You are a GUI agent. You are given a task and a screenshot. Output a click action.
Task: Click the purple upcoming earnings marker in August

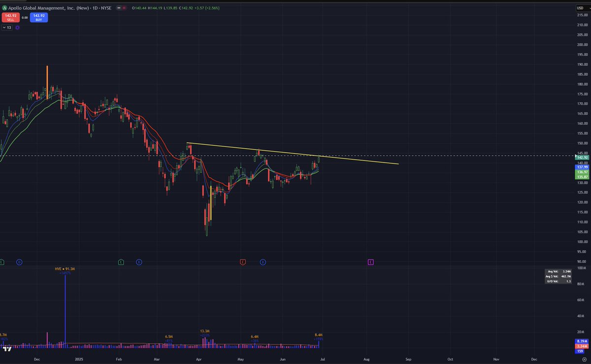370,262
